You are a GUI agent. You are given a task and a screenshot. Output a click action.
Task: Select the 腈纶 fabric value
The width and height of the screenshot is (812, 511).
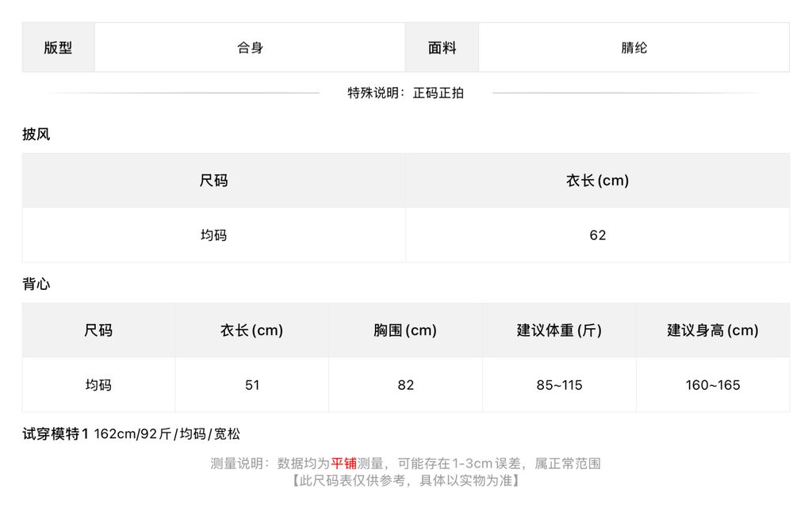634,48
